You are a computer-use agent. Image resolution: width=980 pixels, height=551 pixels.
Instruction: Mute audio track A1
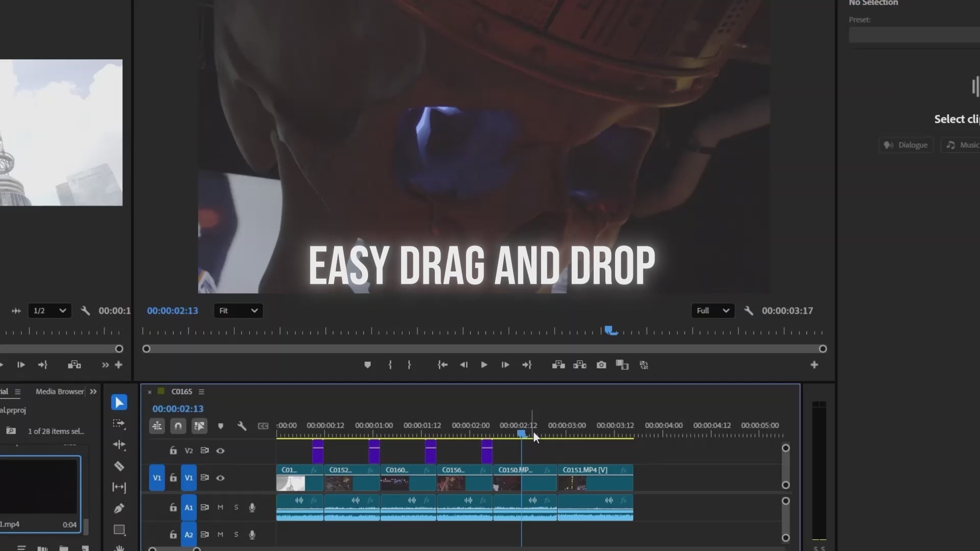point(220,507)
